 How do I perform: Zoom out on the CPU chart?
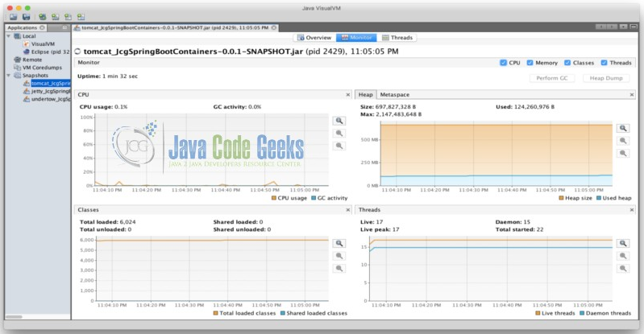pos(339,133)
